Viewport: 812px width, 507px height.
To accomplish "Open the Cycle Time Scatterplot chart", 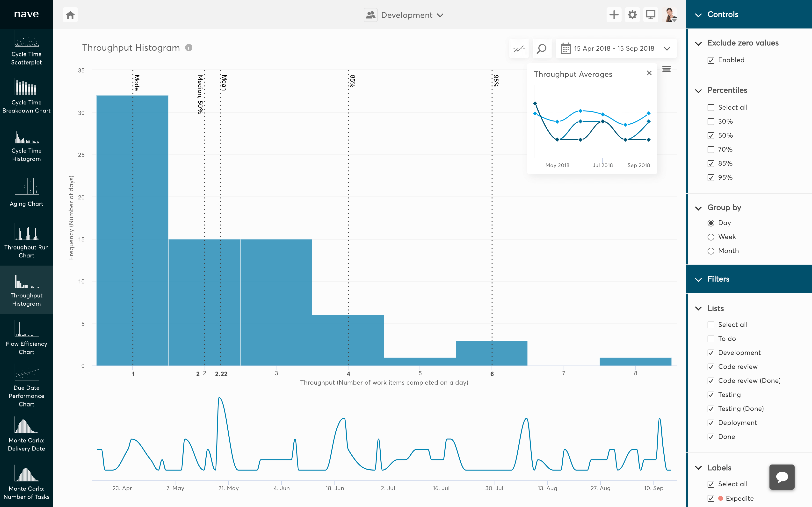I will 27,49.
